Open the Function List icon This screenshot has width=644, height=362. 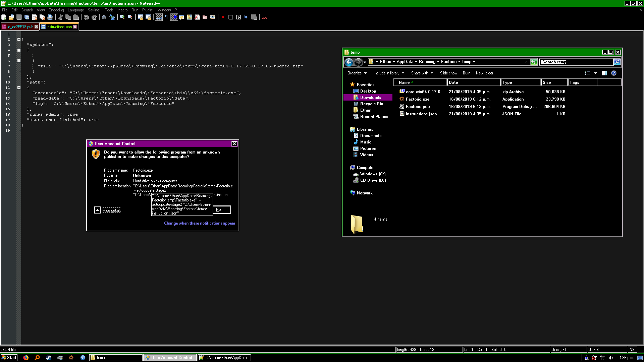tap(197, 17)
